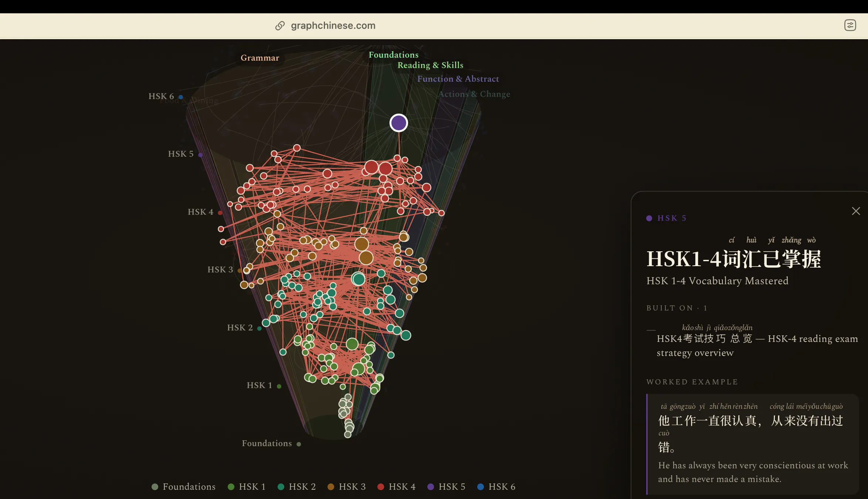Click the HSK 6 level label on cone
868x499 pixels.
(x=161, y=96)
